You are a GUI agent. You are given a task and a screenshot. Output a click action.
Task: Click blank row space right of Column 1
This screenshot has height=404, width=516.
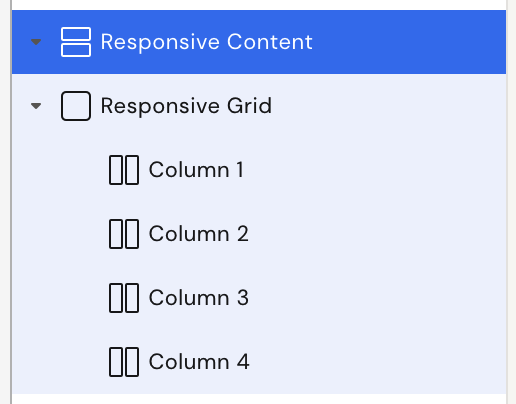(375, 170)
